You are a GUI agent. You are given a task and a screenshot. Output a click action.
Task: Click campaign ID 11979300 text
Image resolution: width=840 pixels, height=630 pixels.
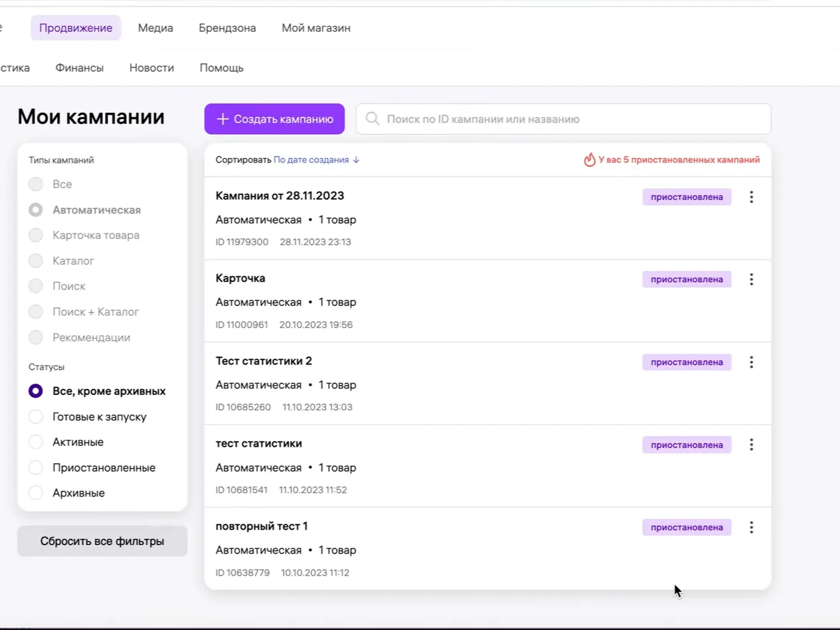click(x=242, y=242)
